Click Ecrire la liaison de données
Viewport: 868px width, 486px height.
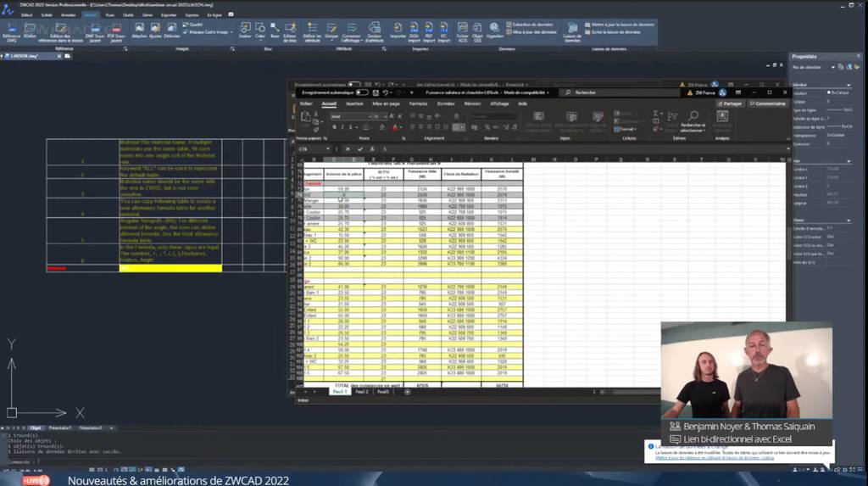(x=612, y=32)
